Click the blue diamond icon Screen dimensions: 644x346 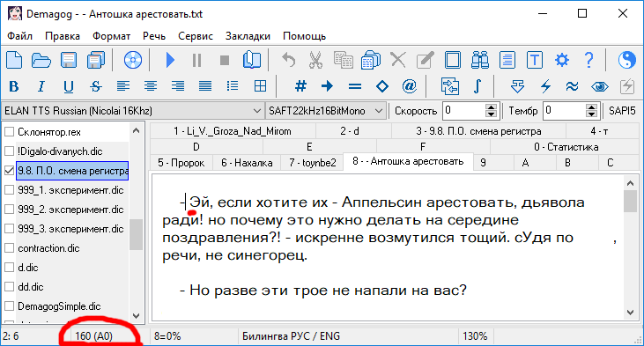[x=382, y=86]
